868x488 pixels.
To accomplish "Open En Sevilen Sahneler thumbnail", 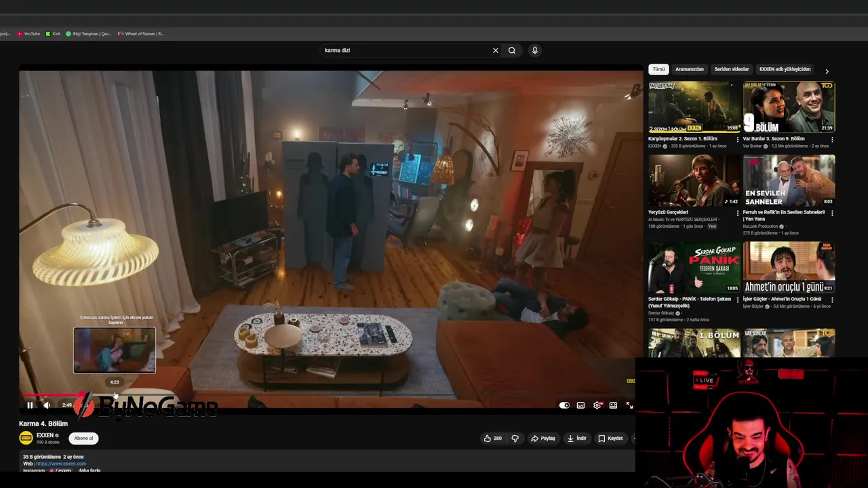I will [789, 180].
